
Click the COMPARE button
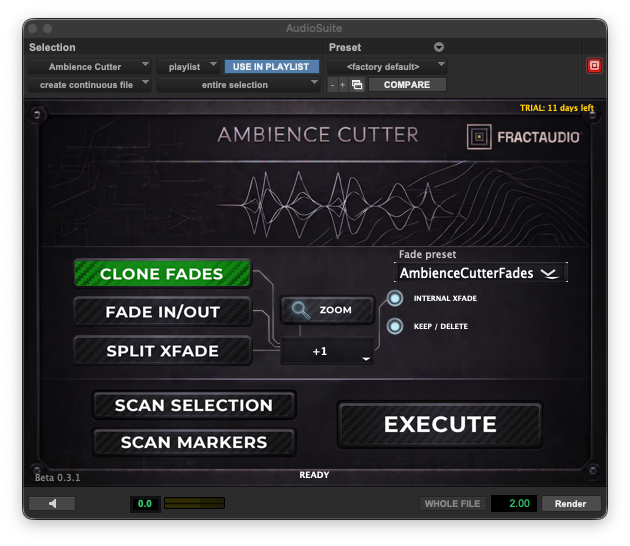click(x=407, y=85)
